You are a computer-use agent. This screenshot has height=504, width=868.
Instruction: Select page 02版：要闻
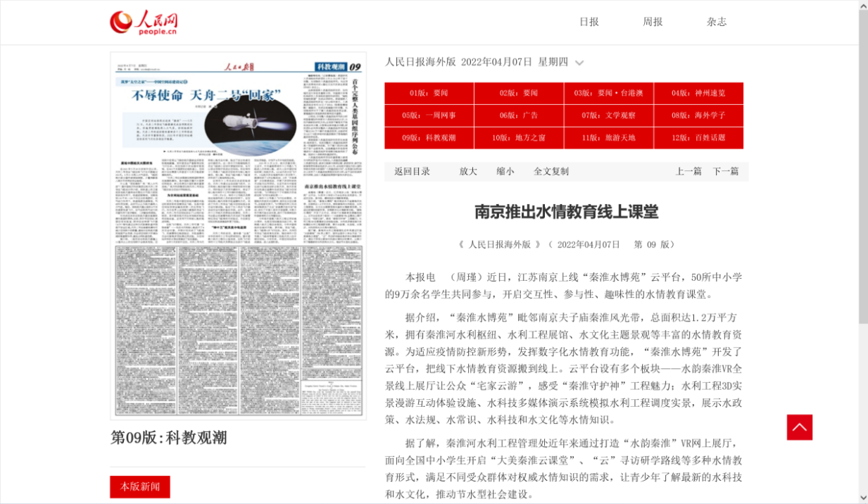point(519,93)
